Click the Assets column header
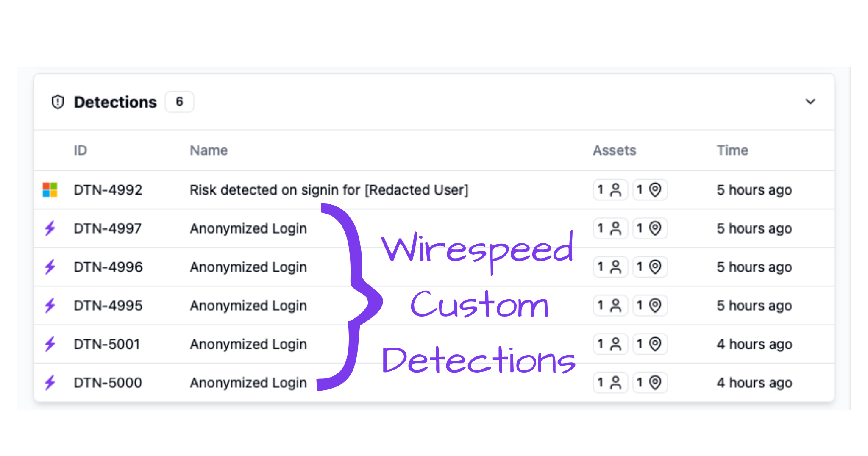The width and height of the screenshot is (868, 456). (x=614, y=150)
